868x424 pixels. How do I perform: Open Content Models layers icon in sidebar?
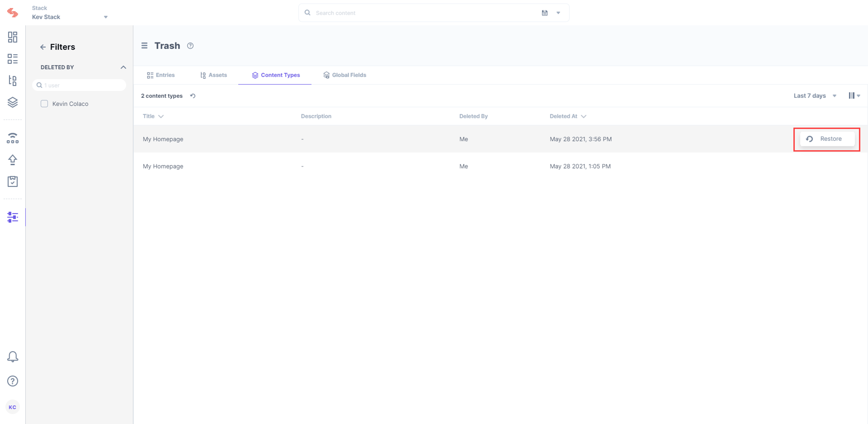12,102
